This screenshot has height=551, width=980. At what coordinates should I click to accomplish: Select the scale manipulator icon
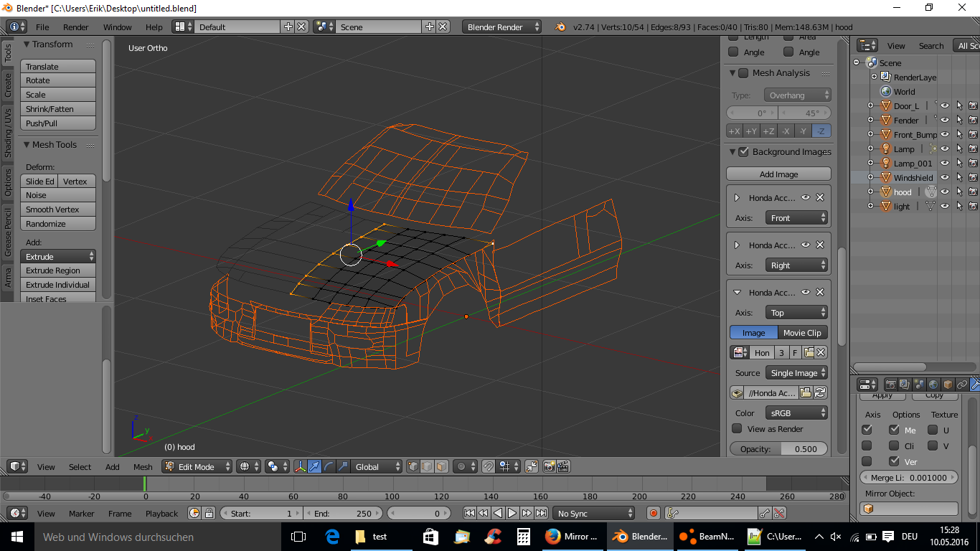[343, 466]
